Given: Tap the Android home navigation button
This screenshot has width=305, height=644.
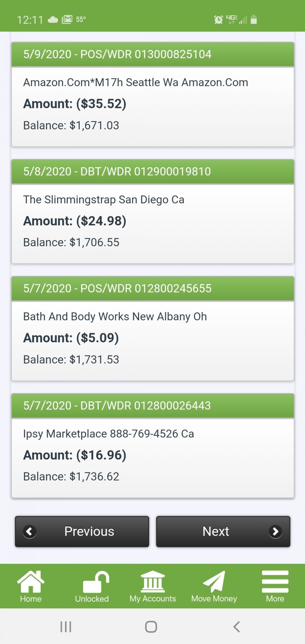Looking at the screenshot, I should pyautogui.click(x=151, y=627).
